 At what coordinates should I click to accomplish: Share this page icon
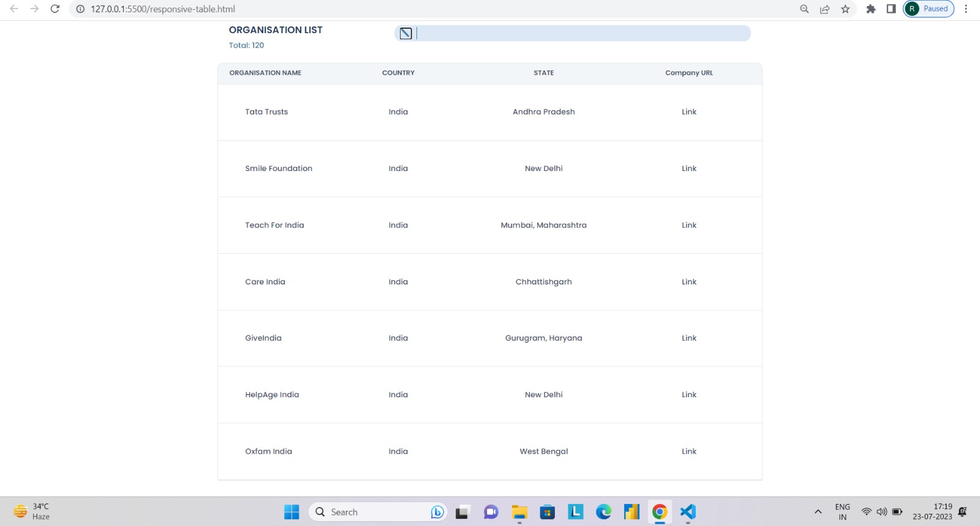[x=825, y=9]
